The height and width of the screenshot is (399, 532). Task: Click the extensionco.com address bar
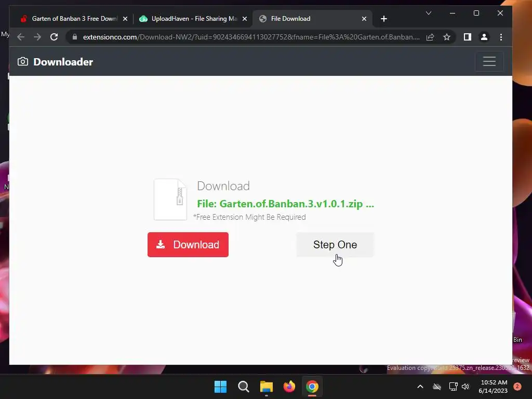(251, 37)
